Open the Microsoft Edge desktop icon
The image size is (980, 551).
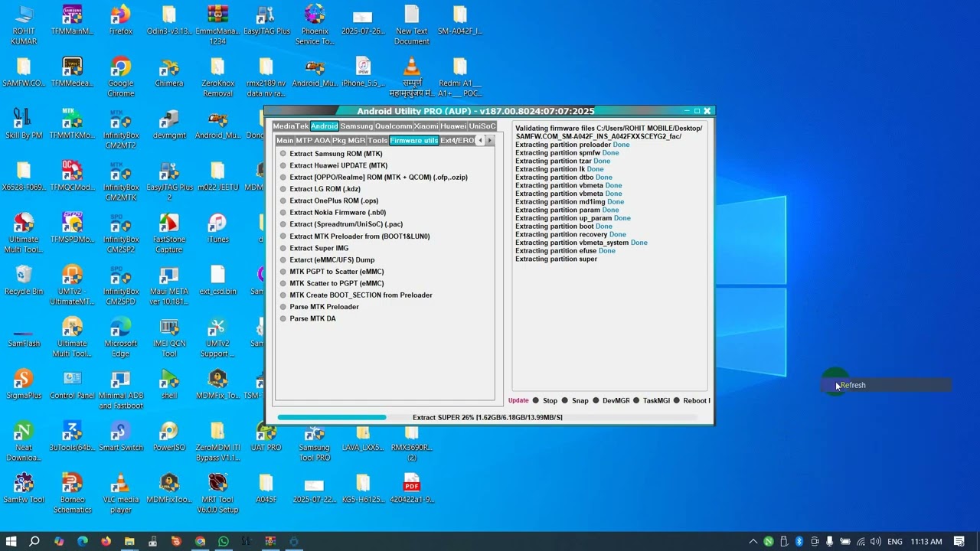click(x=121, y=337)
